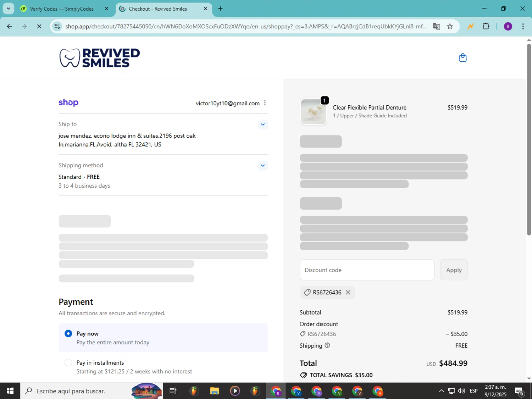Click the Revived Smiles logo
The image size is (532, 399).
click(100, 58)
